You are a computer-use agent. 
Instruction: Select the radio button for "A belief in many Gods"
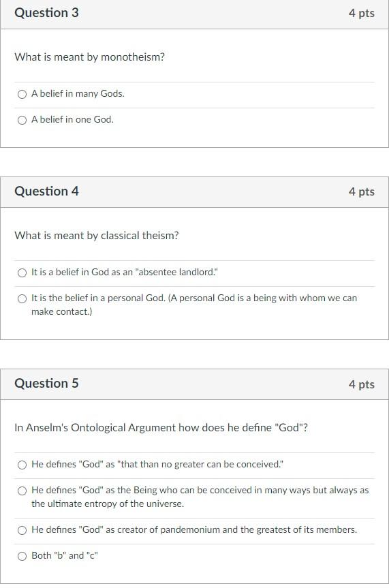22,94
